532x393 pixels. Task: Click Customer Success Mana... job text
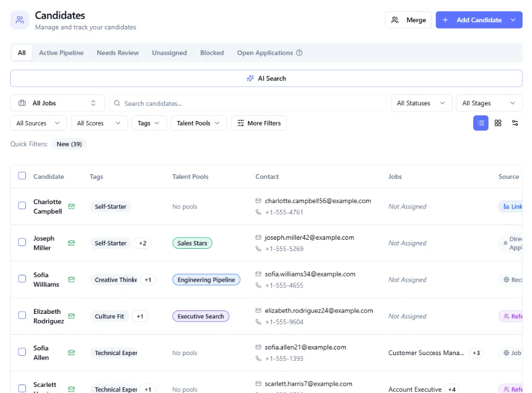point(426,353)
